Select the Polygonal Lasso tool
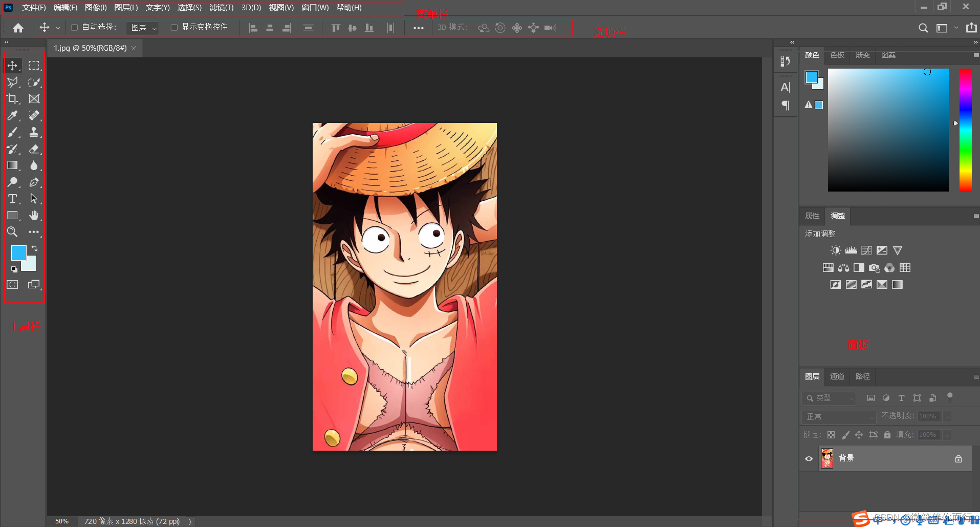 pyautogui.click(x=13, y=82)
